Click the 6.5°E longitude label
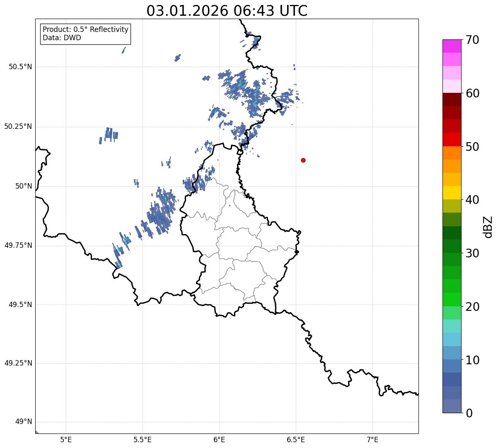The width and height of the screenshot is (498, 448). (296, 439)
